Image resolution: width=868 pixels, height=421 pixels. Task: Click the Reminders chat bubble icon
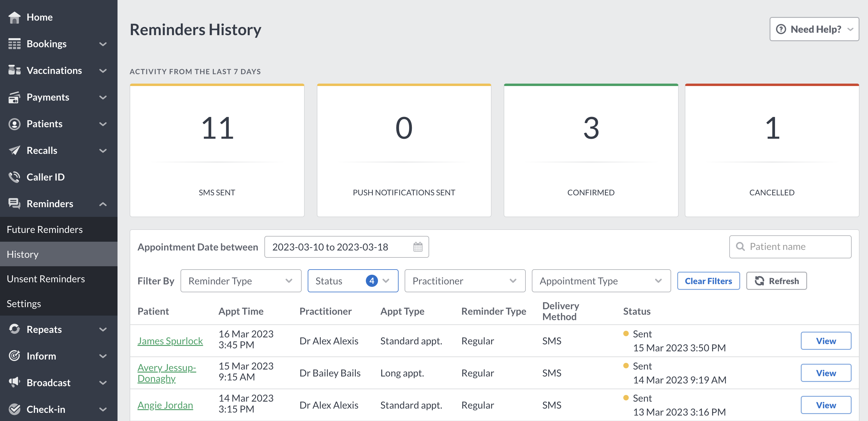pyautogui.click(x=14, y=204)
